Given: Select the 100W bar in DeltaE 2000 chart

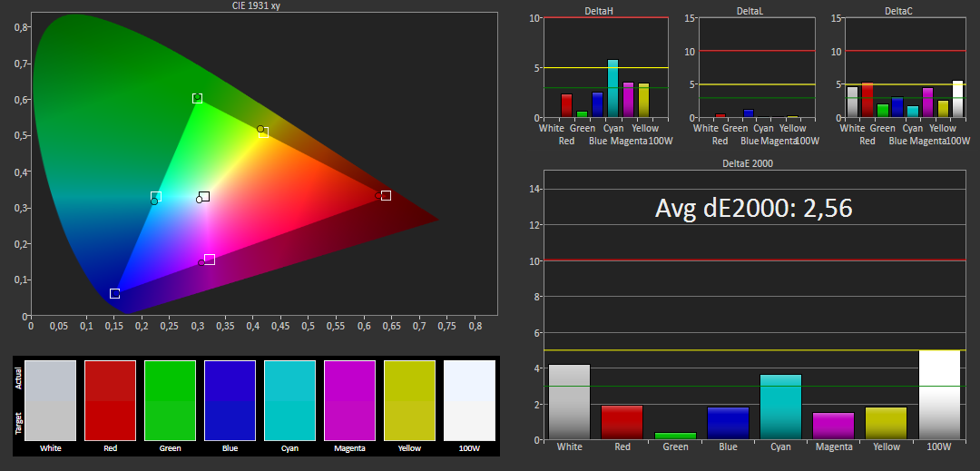Looking at the screenshot, I should 939,395.
